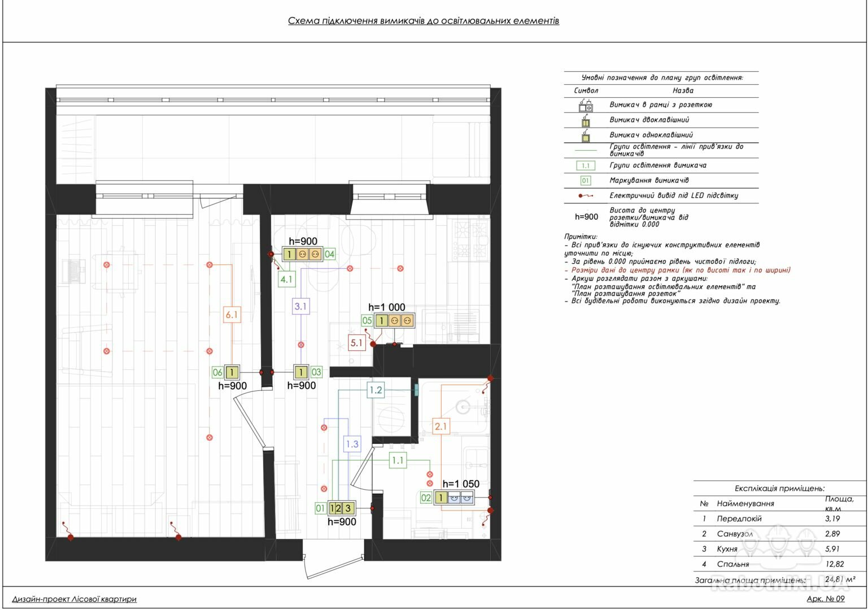The width and height of the screenshot is (868, 610).
Task: Click lighting group tag 1.2
Action: click(376, 390)
